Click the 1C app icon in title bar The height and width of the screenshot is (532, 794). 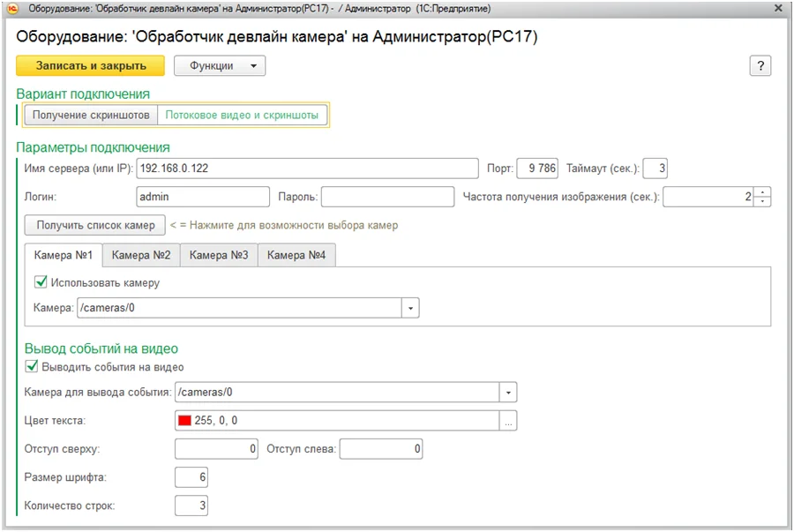[x=12, y=9]
